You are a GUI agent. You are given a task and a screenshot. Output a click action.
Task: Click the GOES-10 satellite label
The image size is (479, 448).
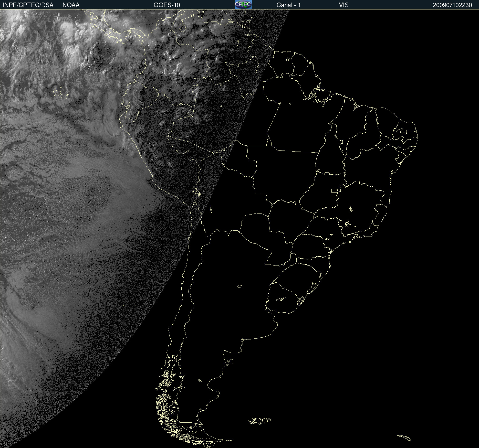click(167, 5)
